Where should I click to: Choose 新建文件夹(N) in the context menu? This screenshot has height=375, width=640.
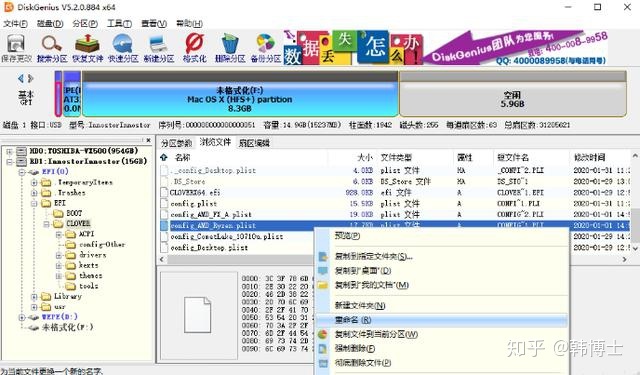pyautogui.click(x=442, y=305)
